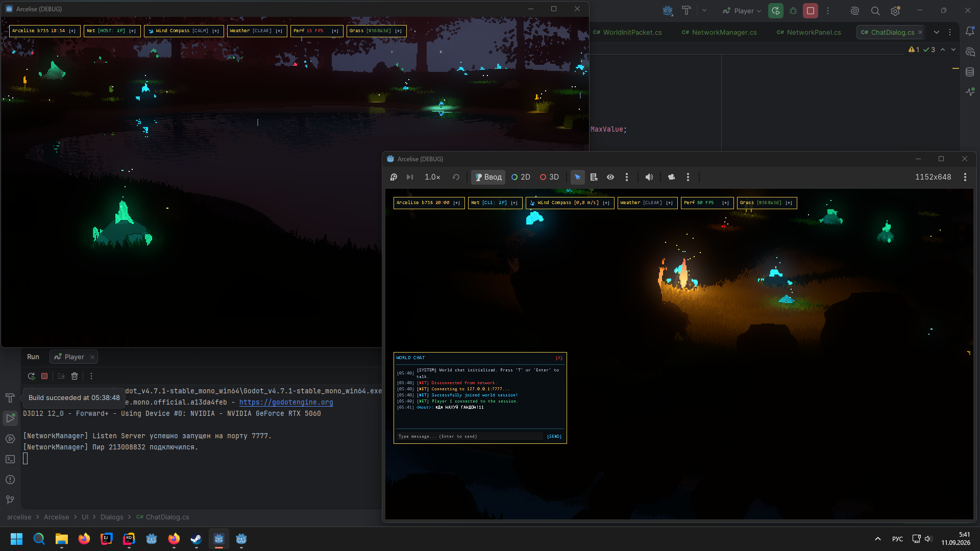This screenshot has width=980, height=551.
Task: Toggle the eye visibility option in game toolbar
Action: click(x=610, y=177)
